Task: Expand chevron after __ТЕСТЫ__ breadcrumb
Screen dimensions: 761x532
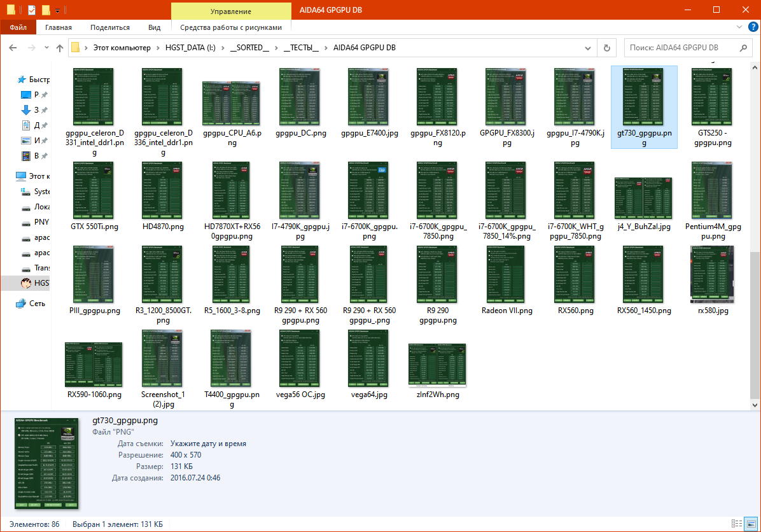Action: pyautogui.click(x=326, y=48)
